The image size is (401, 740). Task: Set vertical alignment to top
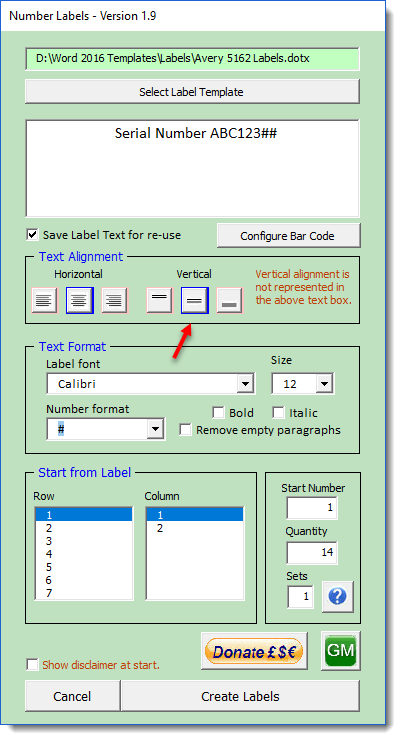tap(159, 300)
